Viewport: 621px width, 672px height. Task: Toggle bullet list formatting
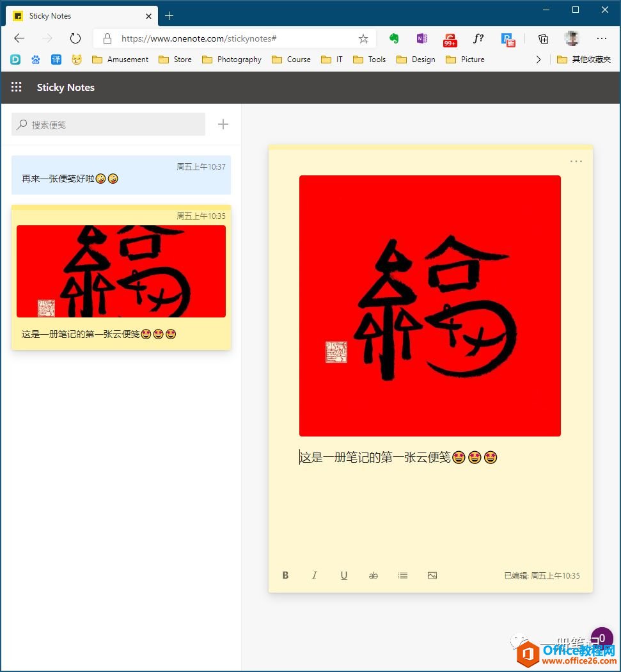tap(402, 575)
